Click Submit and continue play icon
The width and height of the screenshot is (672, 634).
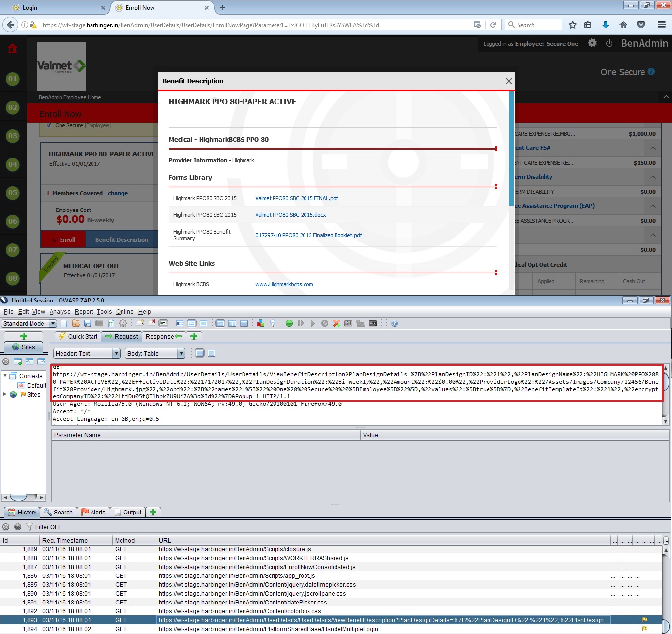click(x=313, y=323)
